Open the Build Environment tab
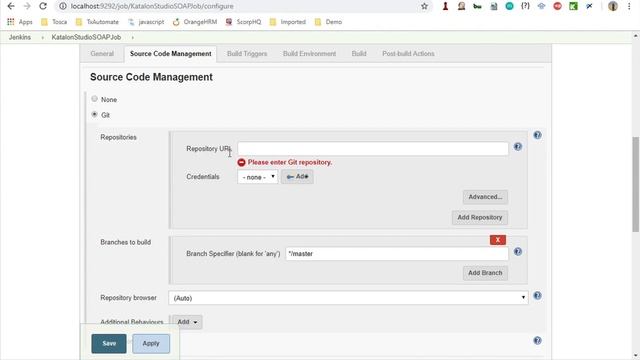This screenshot has height=360, width=640. pyautogui.click(x=309, y=53)
